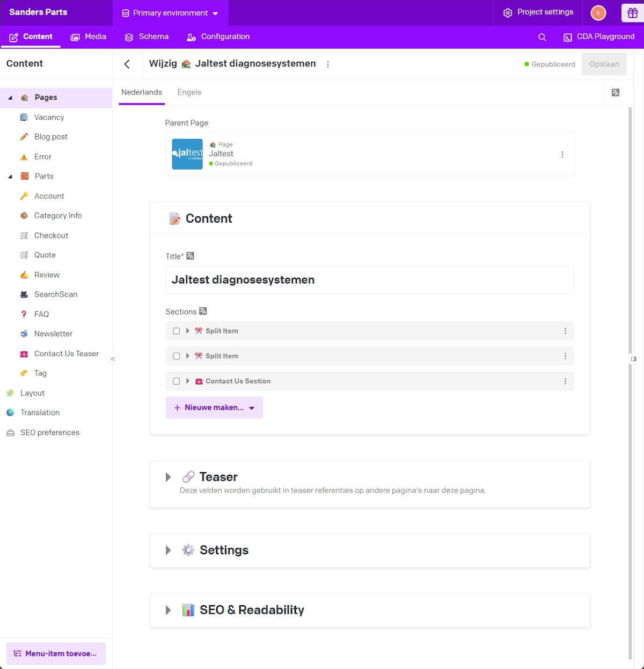Expand the Teaser panel

[x=169, y=477]
